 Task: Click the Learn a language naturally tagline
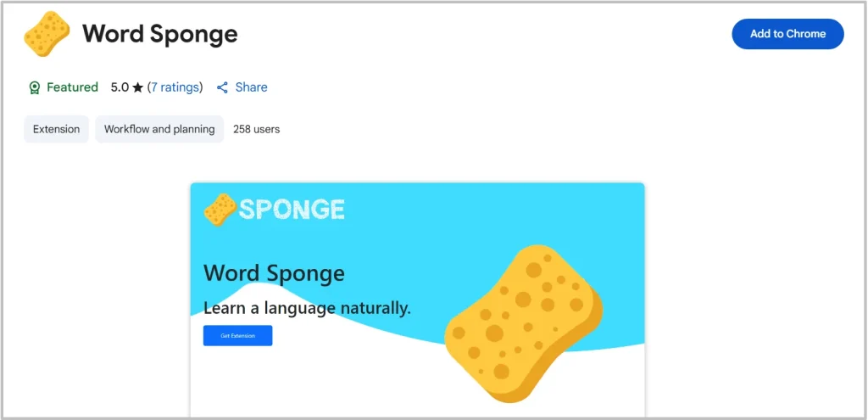click(x=307, y=307)
